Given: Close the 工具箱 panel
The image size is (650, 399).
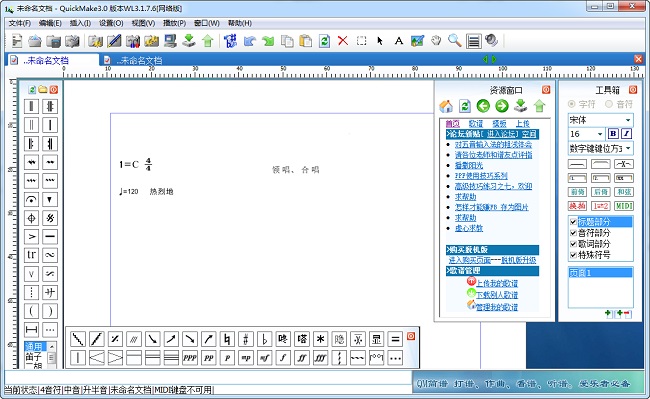Looking at the screenshot, I should 633,89.
